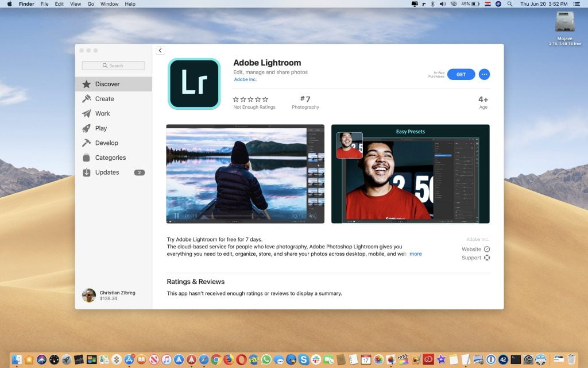Open the Create section in sidebar
588x368 pixels.
tap(104, 99)
